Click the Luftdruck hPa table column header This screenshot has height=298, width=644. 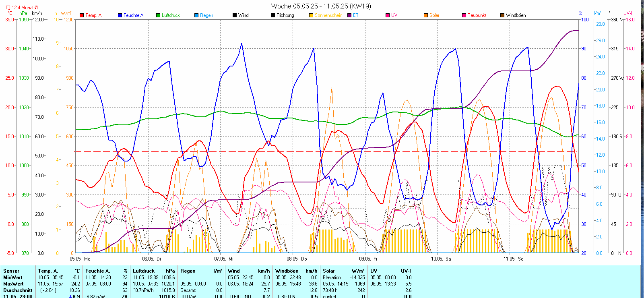pyautogui.click(x=154, y=271)
